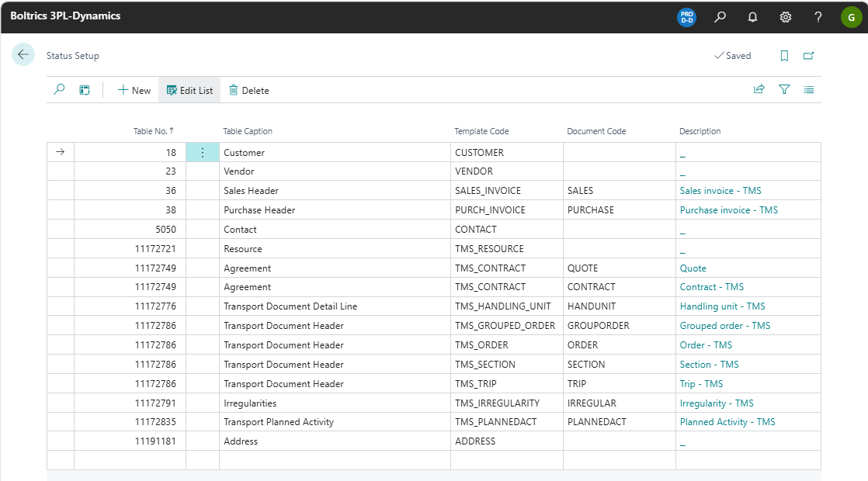Screen dimensions: 868x481
Task: Click the Edit List action
Action: (x=189, y=90)
